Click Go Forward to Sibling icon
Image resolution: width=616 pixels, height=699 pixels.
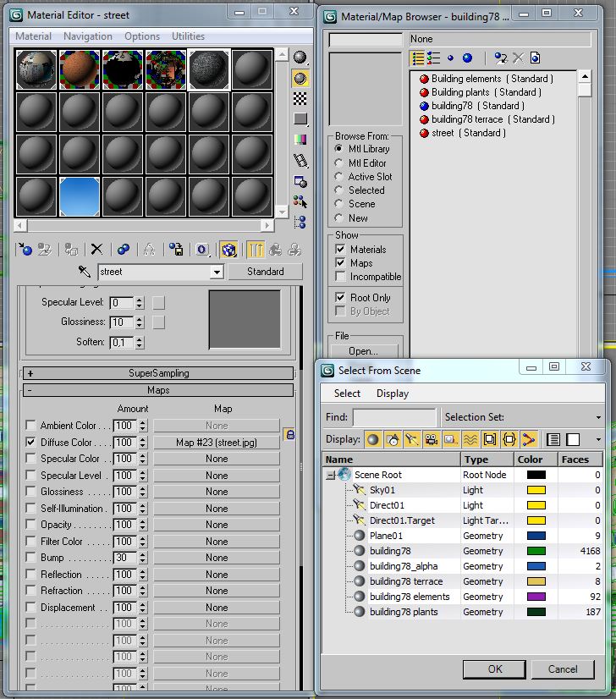(x=294, y=249)
